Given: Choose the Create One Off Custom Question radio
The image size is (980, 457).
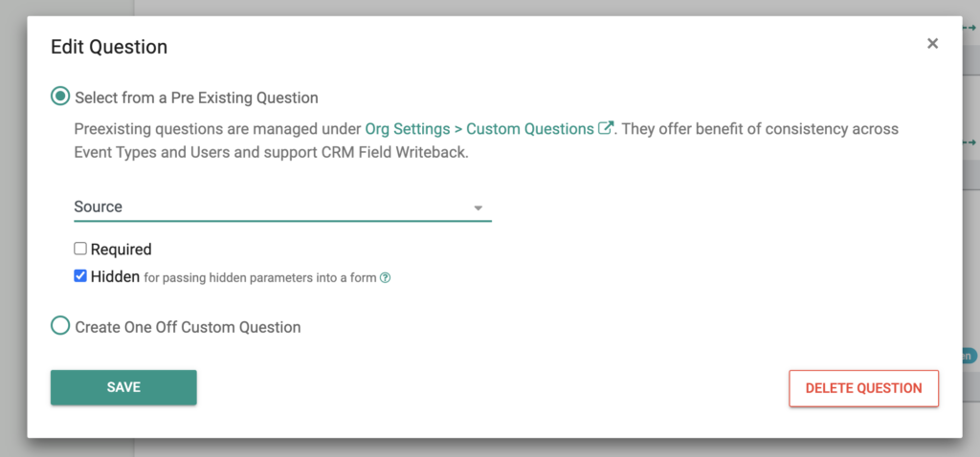Looking at the screenshot, I should (60, 326).
